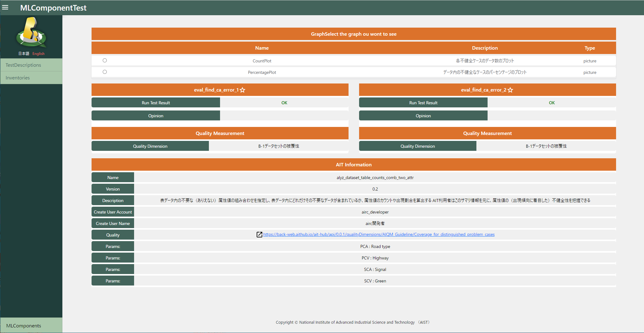
Task: Select the CountPlot radio button
Action: (x=105, y=61)
